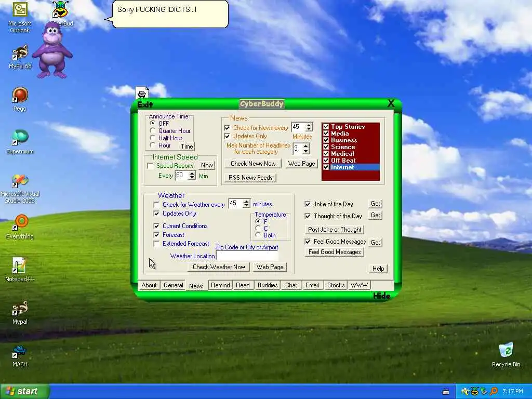
Task: Click the Max Number of Headlines spinner
Action: coord(305,148)
